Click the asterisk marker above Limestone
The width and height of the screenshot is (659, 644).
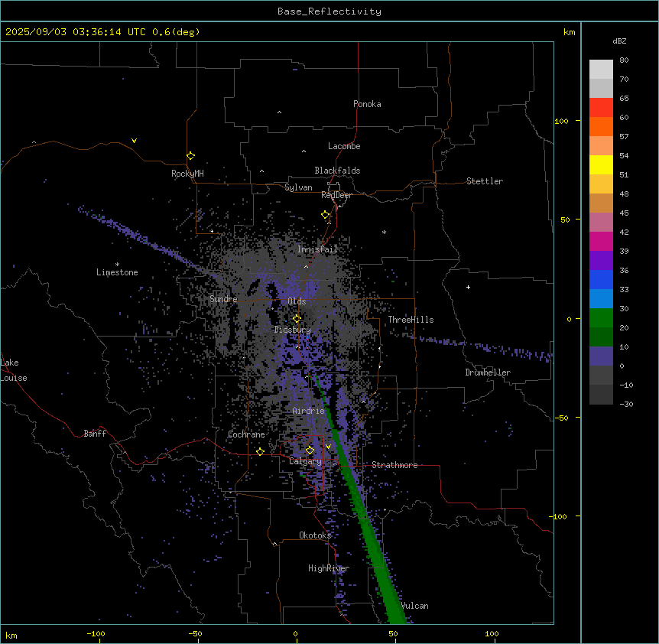(x=117, y=265)
